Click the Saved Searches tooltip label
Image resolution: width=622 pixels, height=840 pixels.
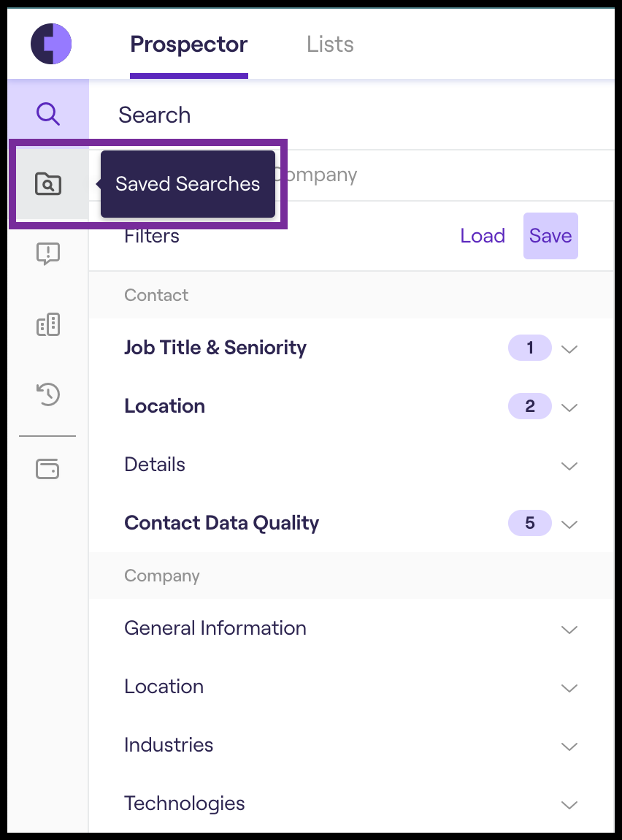click(188, 184)
